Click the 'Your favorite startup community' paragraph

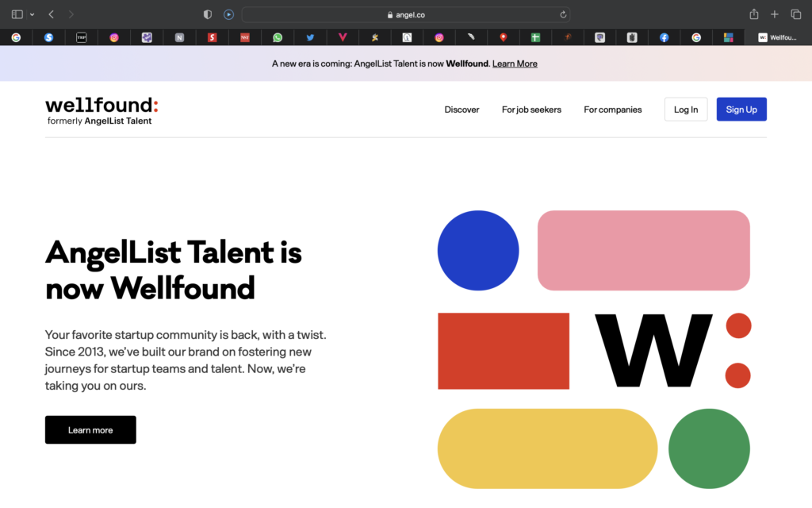[x=186, y=360]
